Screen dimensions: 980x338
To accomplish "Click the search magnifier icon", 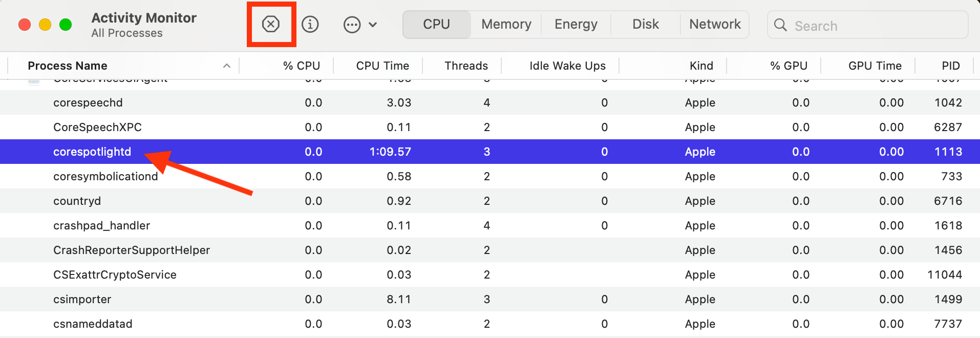I will coord(780,25).
